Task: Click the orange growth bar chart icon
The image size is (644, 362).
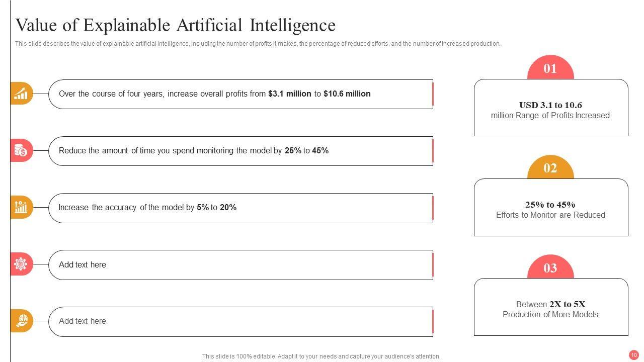Action: click(x=21, y=94)
